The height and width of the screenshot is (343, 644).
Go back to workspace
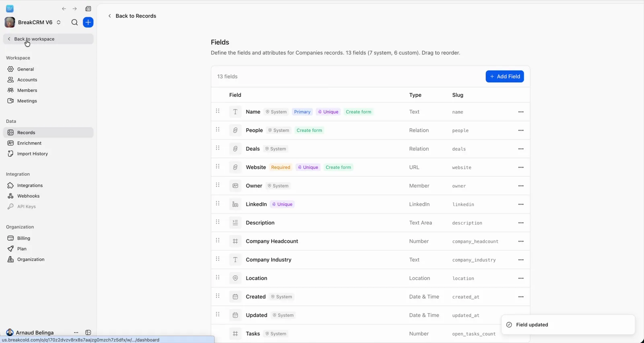point(48,39)
